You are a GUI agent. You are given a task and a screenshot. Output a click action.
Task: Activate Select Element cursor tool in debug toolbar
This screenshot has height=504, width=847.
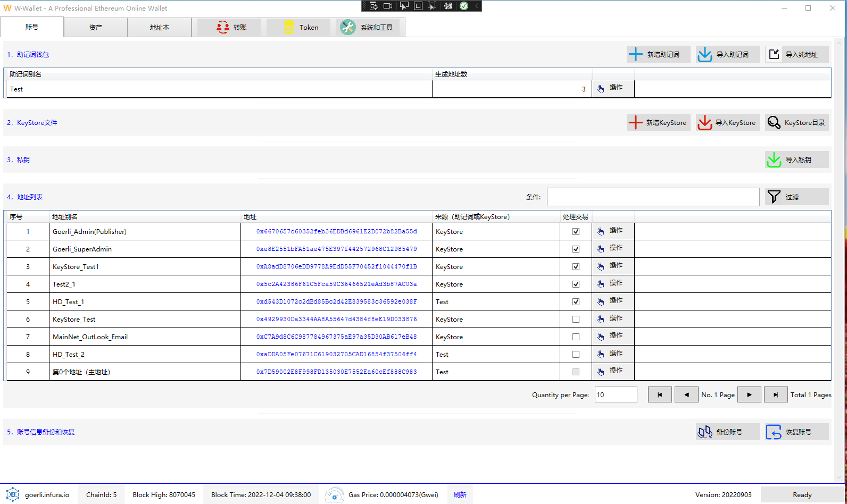pyautogui.click(x=404, y=6)
